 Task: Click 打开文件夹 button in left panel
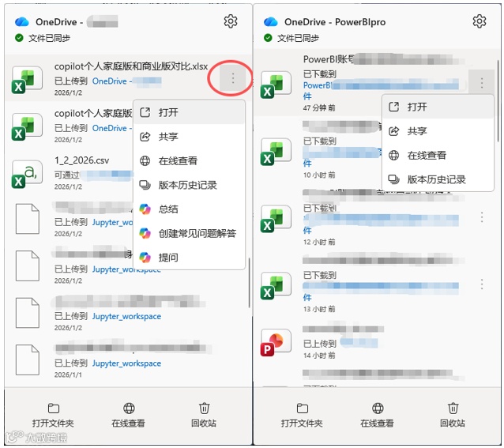click(x=53, y=416)
